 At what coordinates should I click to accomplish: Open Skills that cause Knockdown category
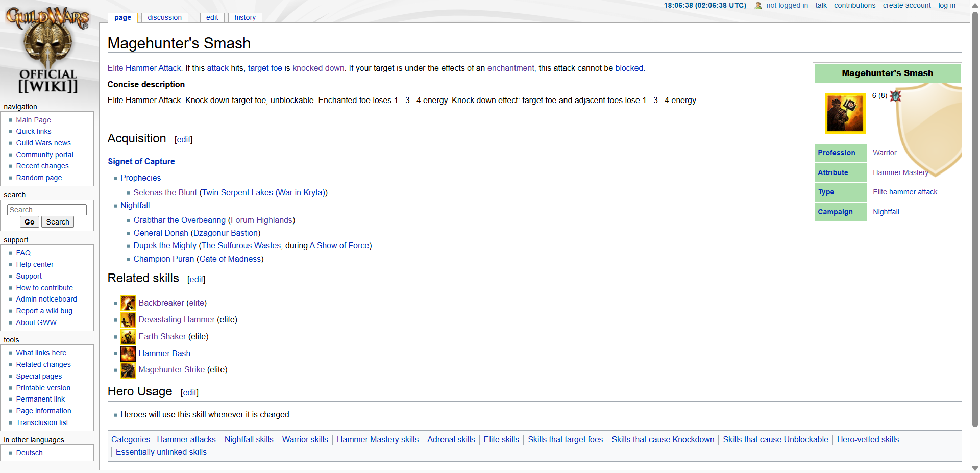[x=663, y=439]
